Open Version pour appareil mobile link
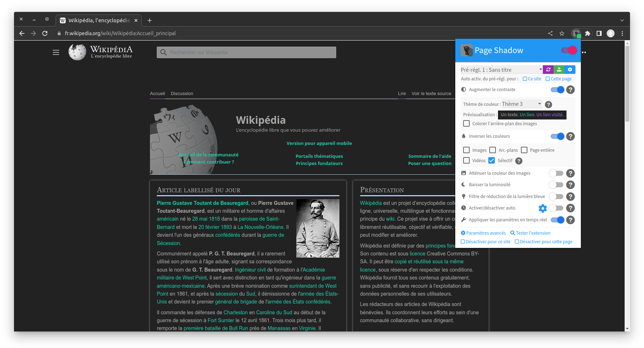Viewport: 644px width, 348px height. (x=319, y=144)
